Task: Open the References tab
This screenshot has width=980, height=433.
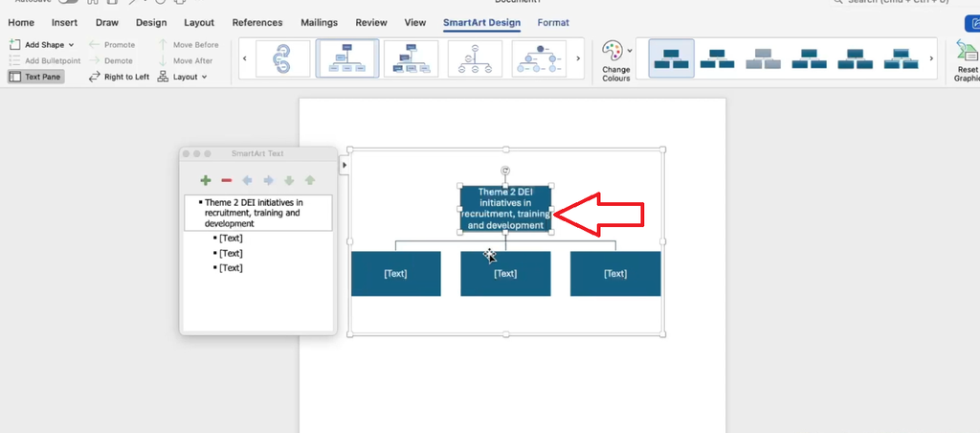Action: tap(257, 23)
